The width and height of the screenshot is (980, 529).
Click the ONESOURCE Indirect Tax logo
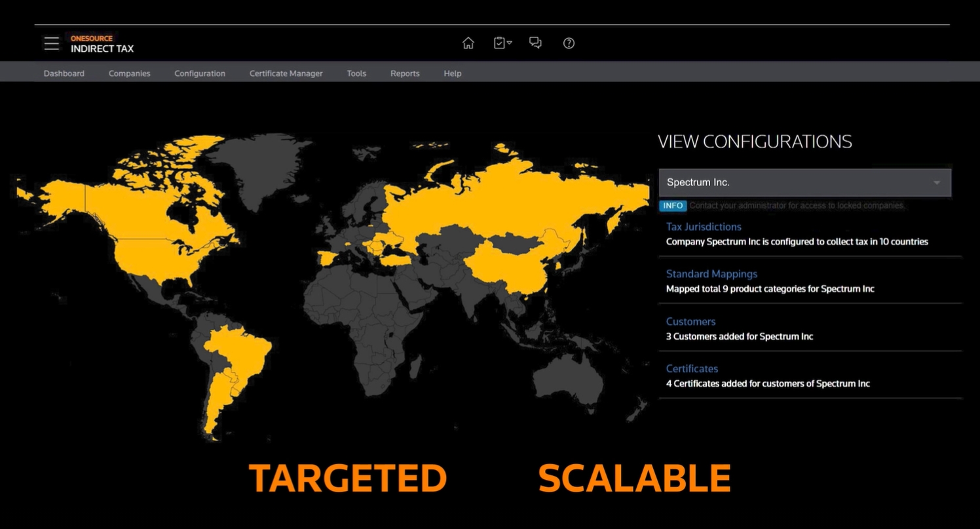[x=102, y=44]
